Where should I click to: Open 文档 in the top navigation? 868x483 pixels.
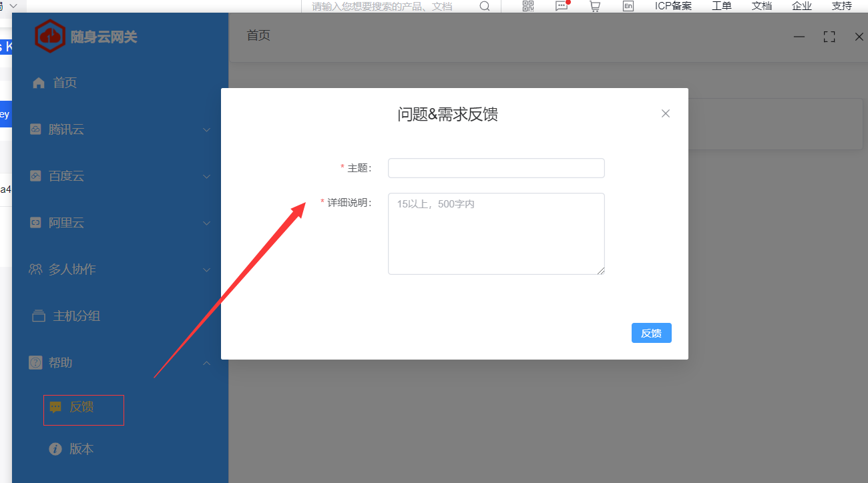coord(762,6)
